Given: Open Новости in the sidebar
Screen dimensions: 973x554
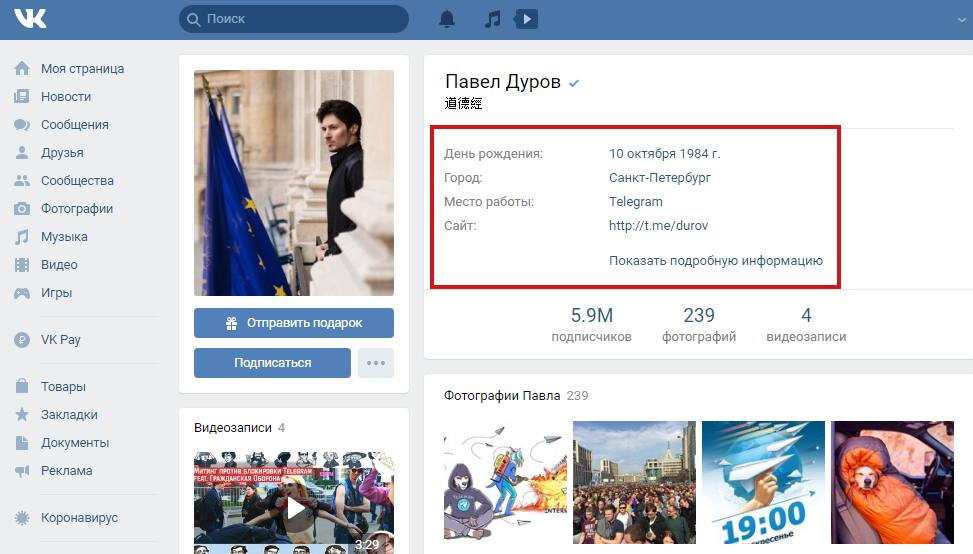Looking at the screenshot, I should 66,96.
